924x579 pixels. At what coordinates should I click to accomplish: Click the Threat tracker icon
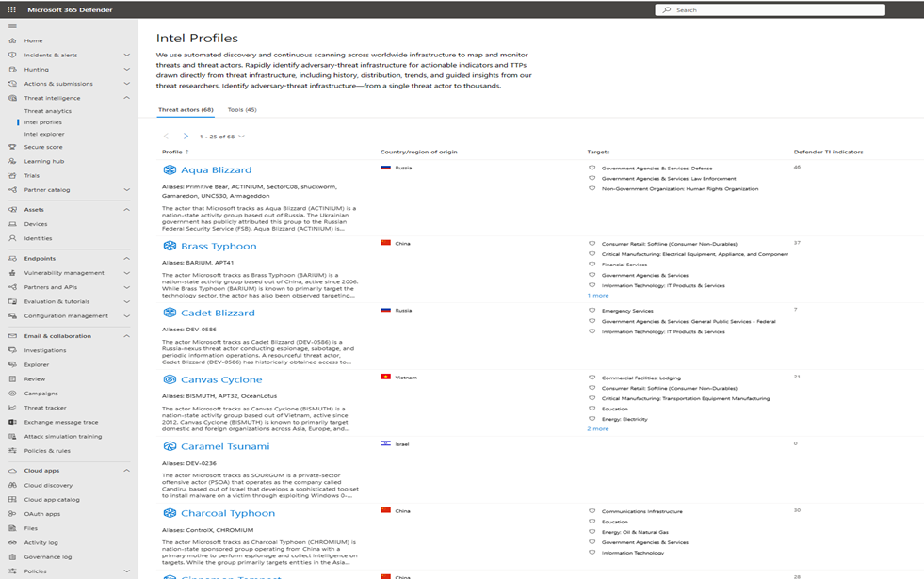12,408
